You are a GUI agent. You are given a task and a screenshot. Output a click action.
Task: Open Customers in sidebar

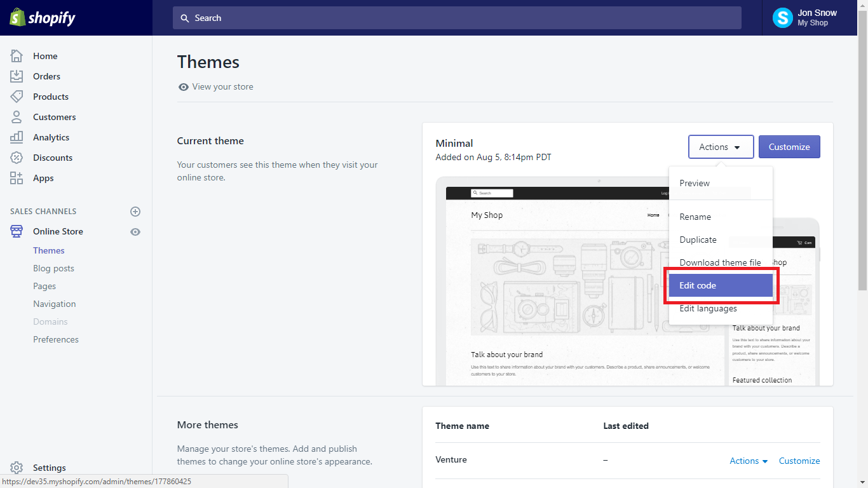(54, 117)
